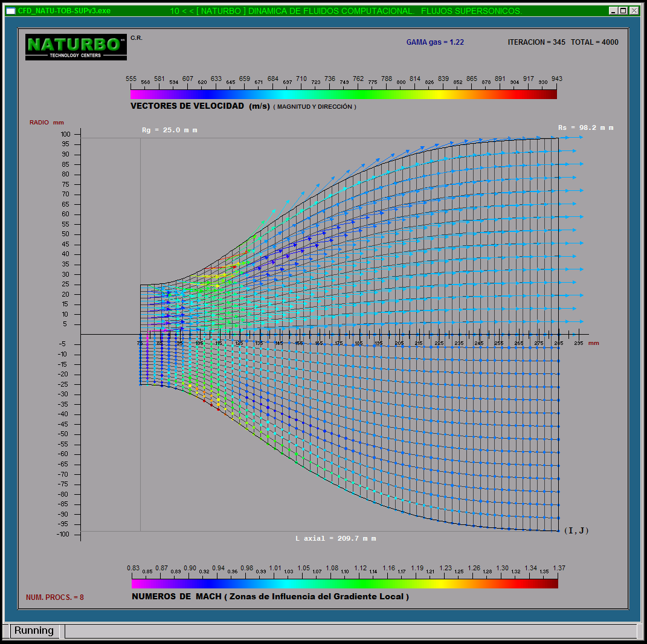Click the application icon in the title bar
This screenshot has width=647, height=644.
coord(11,11)
